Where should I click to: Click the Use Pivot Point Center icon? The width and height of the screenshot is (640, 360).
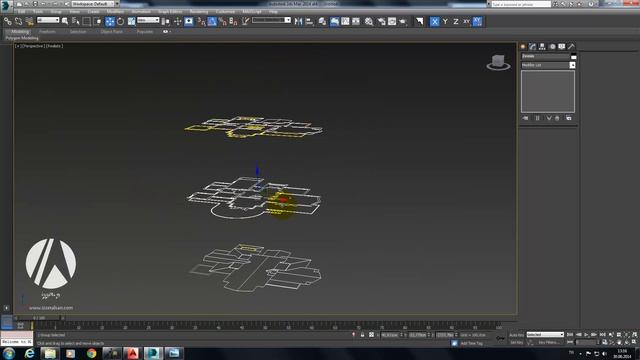pyautogui.click(x=166, y=21)
